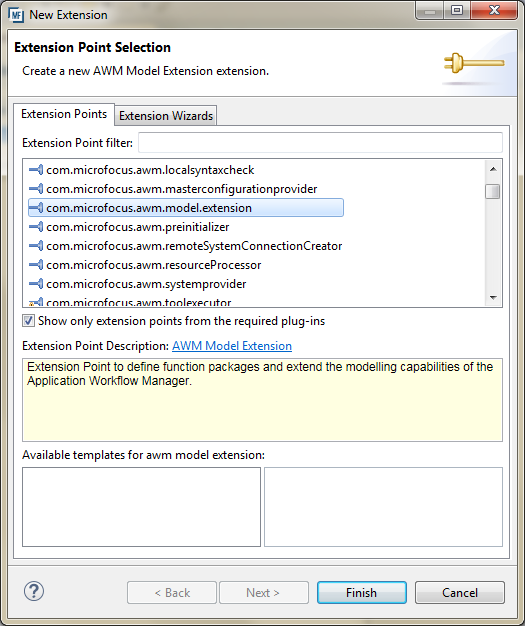
Task: Click the plug icon beside com.microfocus.awm.masterconfigurationprovider
Action: [36, 189]
